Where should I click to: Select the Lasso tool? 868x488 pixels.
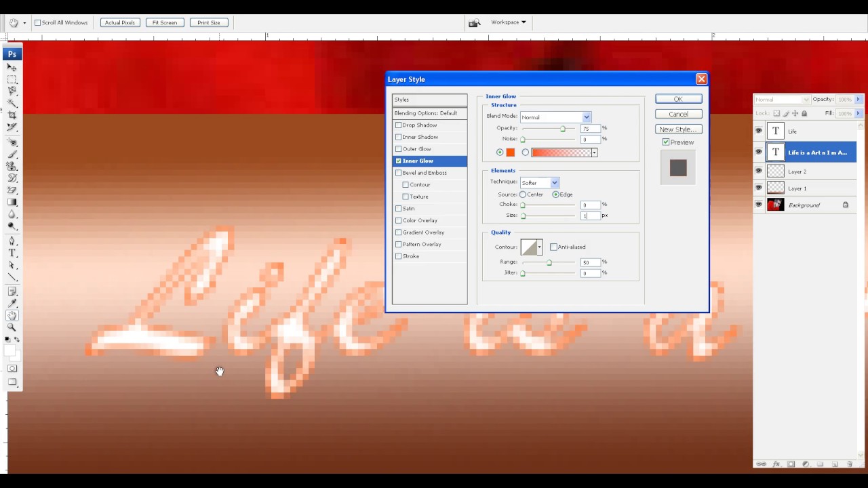(12, 91)
